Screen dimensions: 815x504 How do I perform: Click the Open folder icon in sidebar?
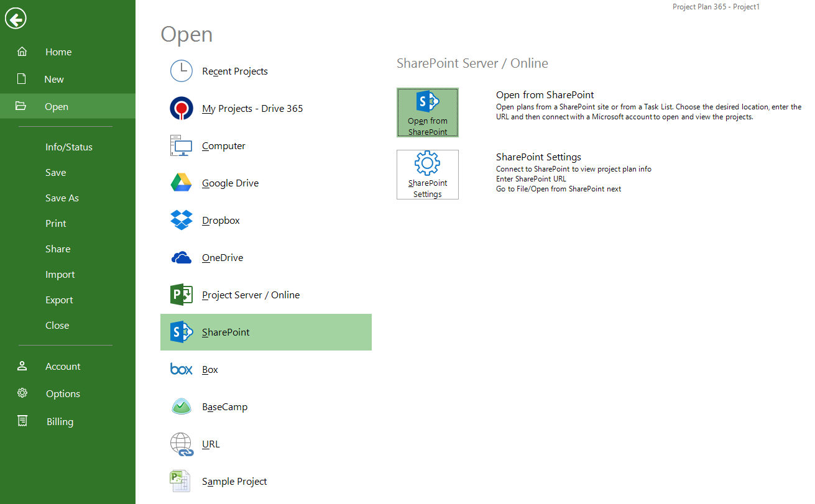click(21, 106)
